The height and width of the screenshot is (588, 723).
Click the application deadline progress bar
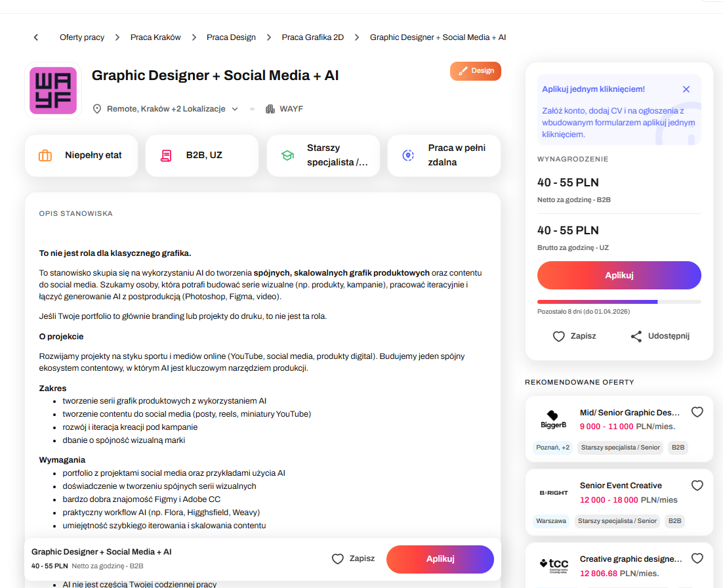pyautogui.click(x=619, y=302)
